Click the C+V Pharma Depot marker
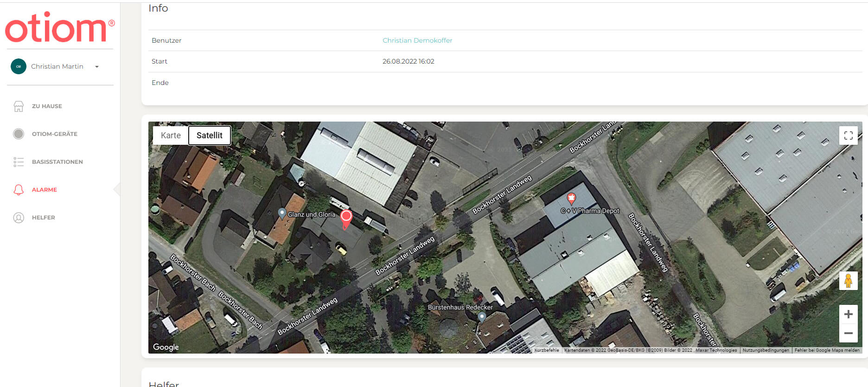This screenshot has height=387, width=868. pos(571,199)
